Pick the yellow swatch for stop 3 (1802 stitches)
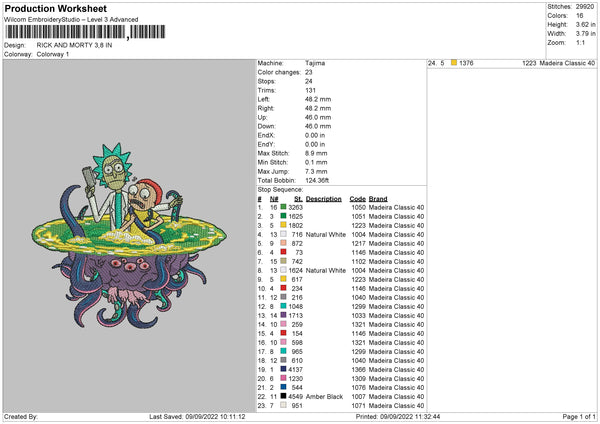The height and width of the screenshot is (424, 600). click(x=283, y=225)
